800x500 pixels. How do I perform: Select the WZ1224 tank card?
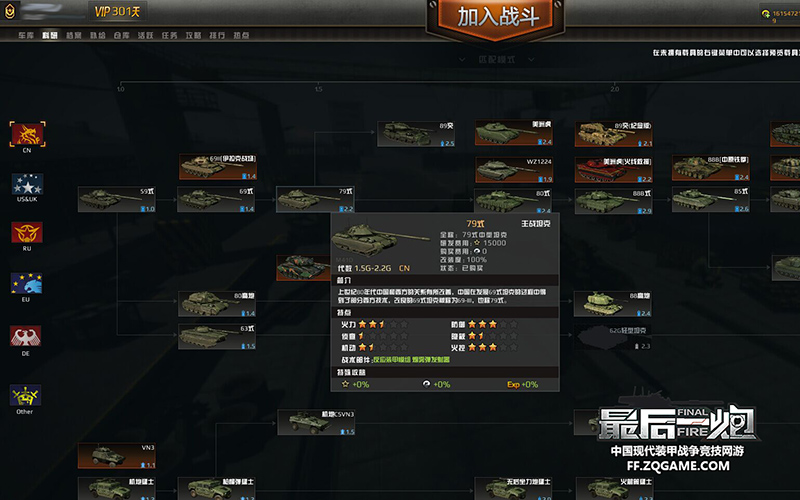point(514,170)
